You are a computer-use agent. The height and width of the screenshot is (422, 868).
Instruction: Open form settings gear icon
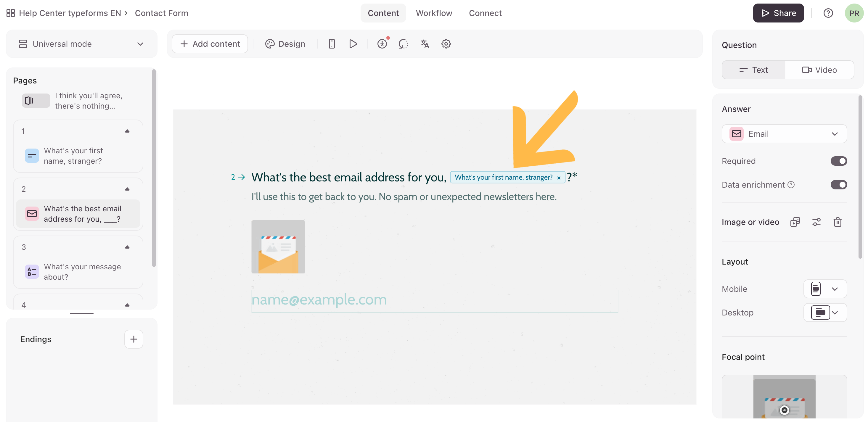click(x=446, y=44)
